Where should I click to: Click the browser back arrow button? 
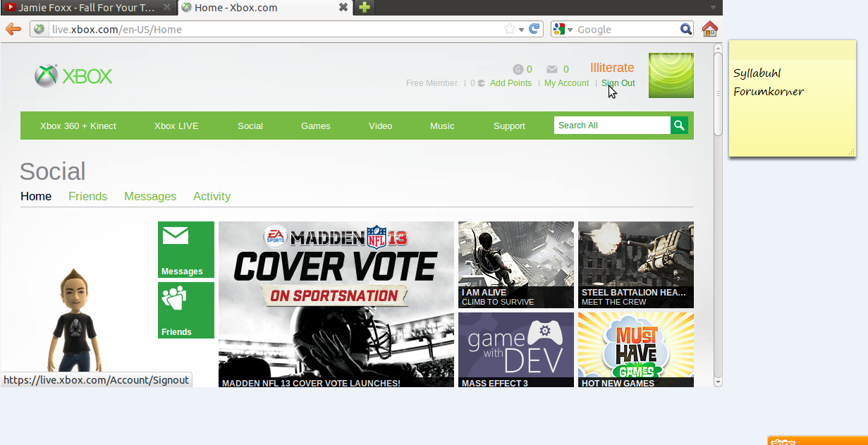click(x=13, y=29)
